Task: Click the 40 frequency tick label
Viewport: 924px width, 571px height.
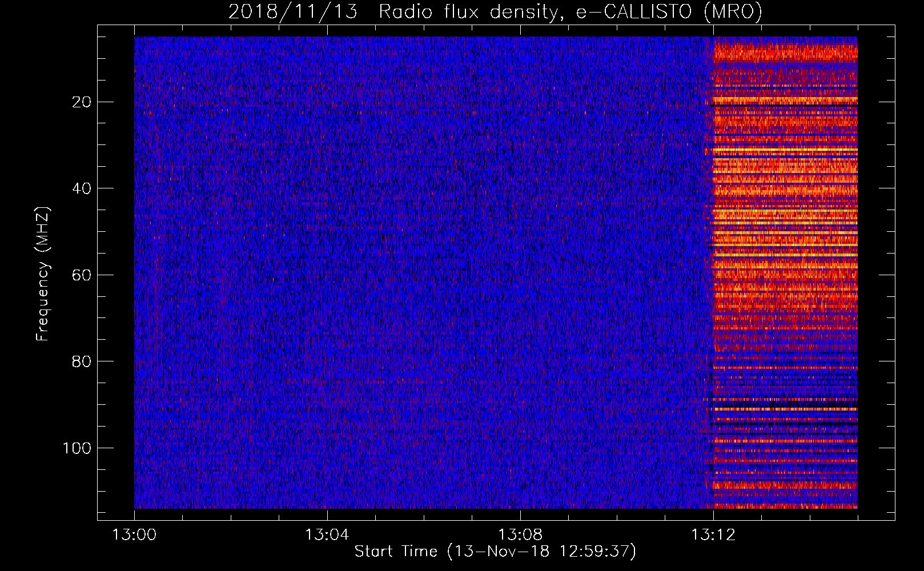Action: [82, 188]
